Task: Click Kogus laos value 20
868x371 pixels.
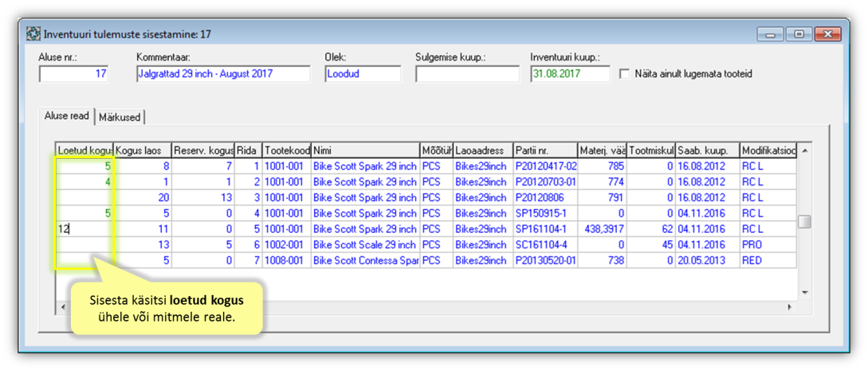Action: pos(143,197)
